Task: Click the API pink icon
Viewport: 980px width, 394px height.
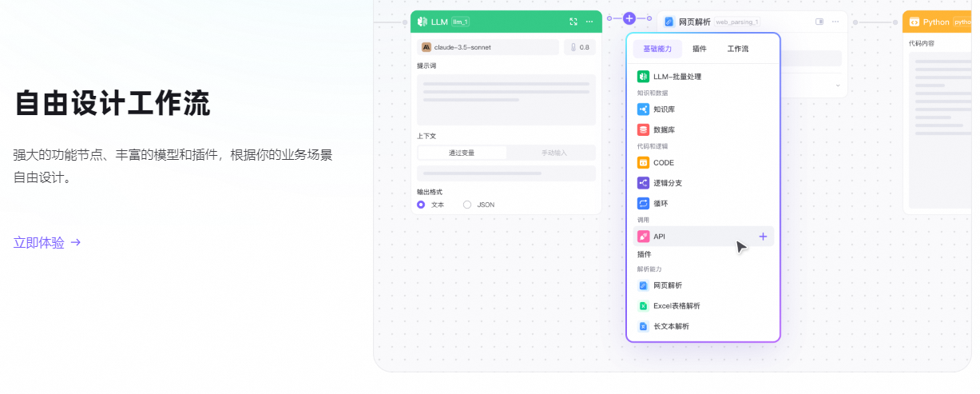Action: click(643, 237)
